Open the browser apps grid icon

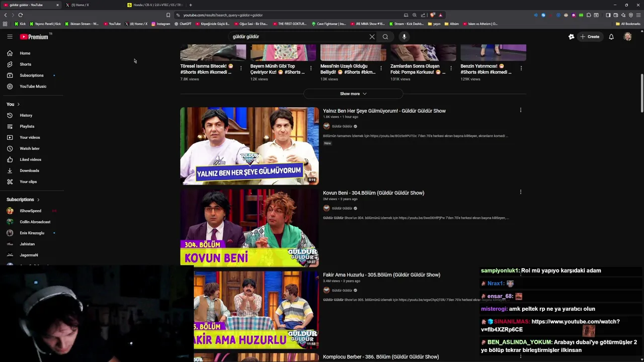pyautogui.click(x=5, y=24)
